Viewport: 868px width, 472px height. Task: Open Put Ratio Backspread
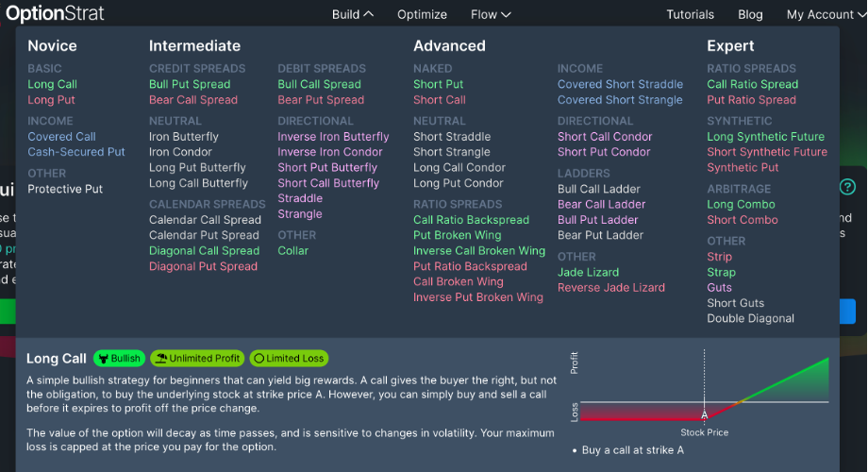tap(470, 266)
